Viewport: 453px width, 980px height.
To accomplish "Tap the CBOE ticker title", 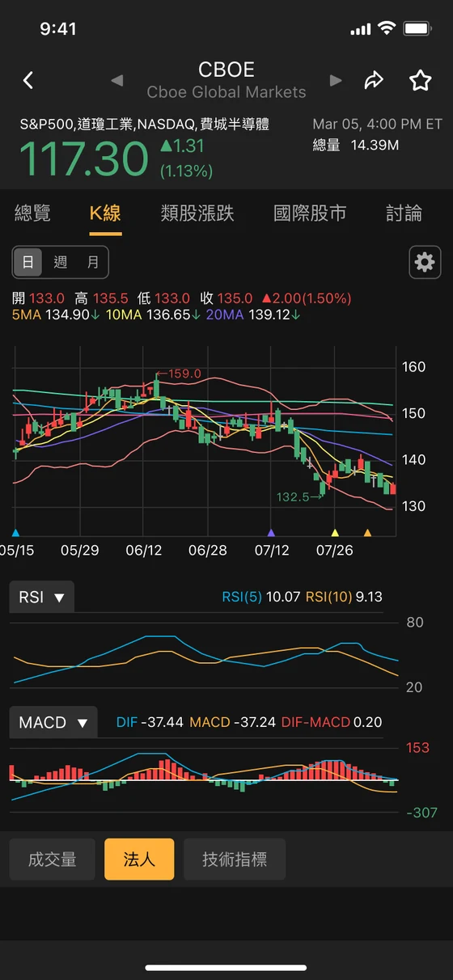I will 226,70.
